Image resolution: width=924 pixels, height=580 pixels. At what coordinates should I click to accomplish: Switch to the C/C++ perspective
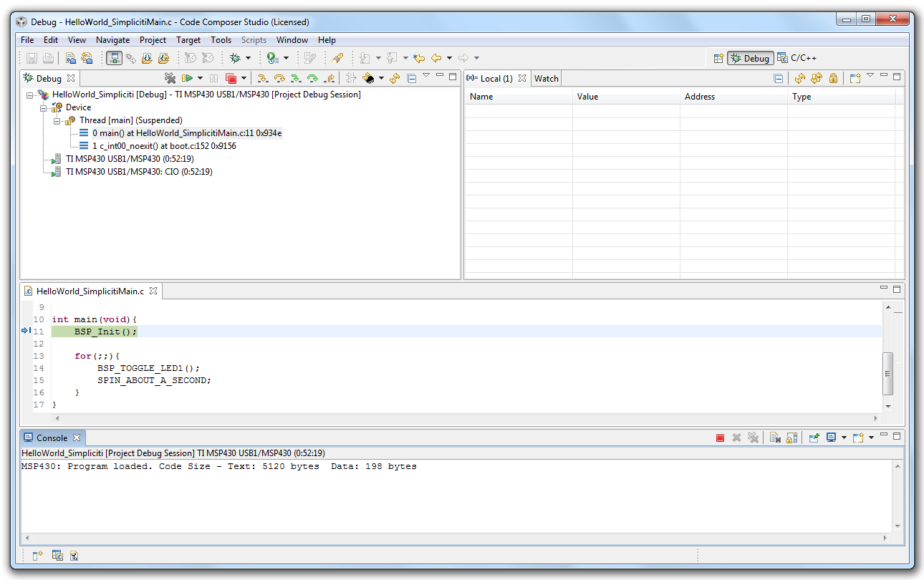[x=797, y=58]
